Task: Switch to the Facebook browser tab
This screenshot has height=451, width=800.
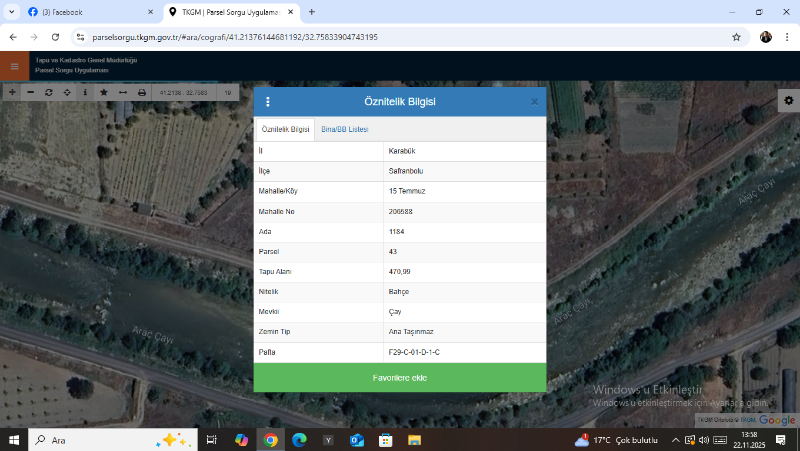Action: [x=85, y=12]
